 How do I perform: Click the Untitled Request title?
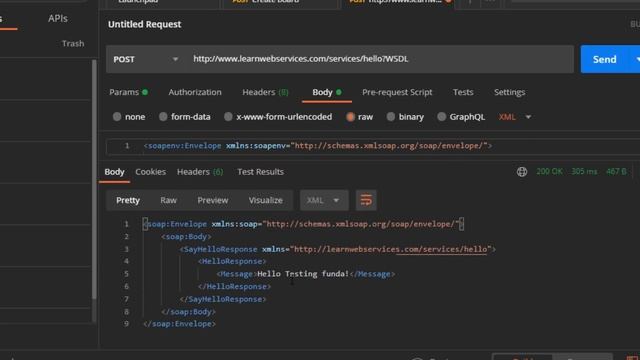coord(144,24)
